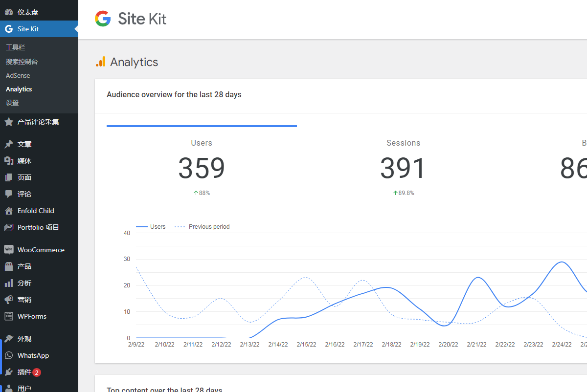This screenshot has height=392, width=587.
Task: Select Analytics submenu item
Action: pyautogui.click(x=19, y=89)
